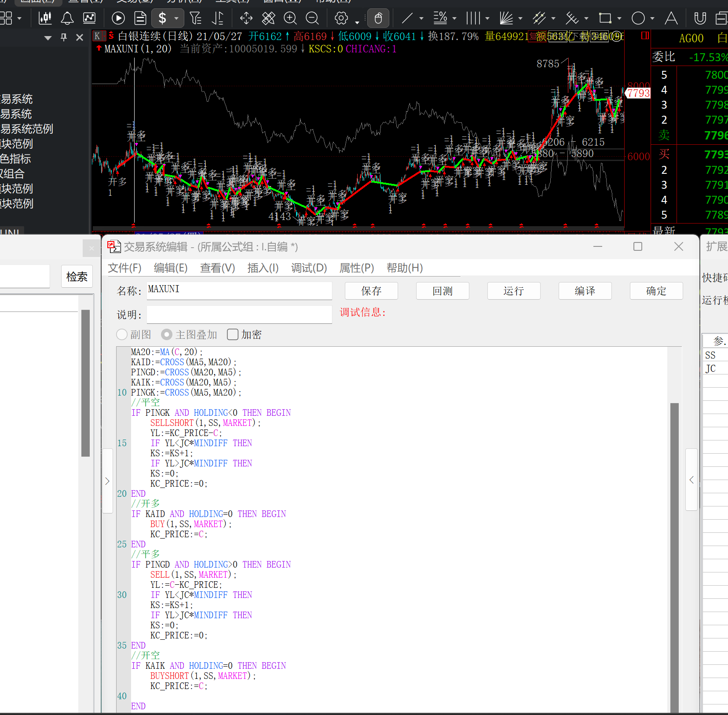Select the straight line drawing tool

tap(407, 18)
